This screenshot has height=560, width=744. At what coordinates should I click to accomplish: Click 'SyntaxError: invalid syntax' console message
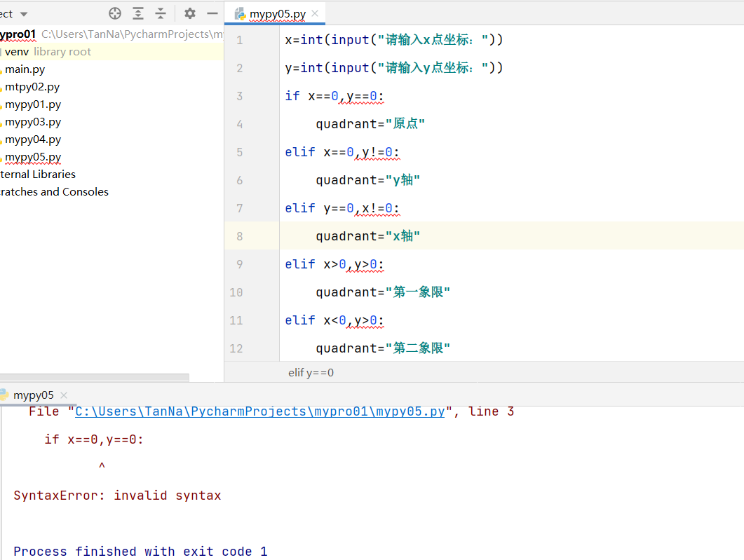click(x=117, y=496)
